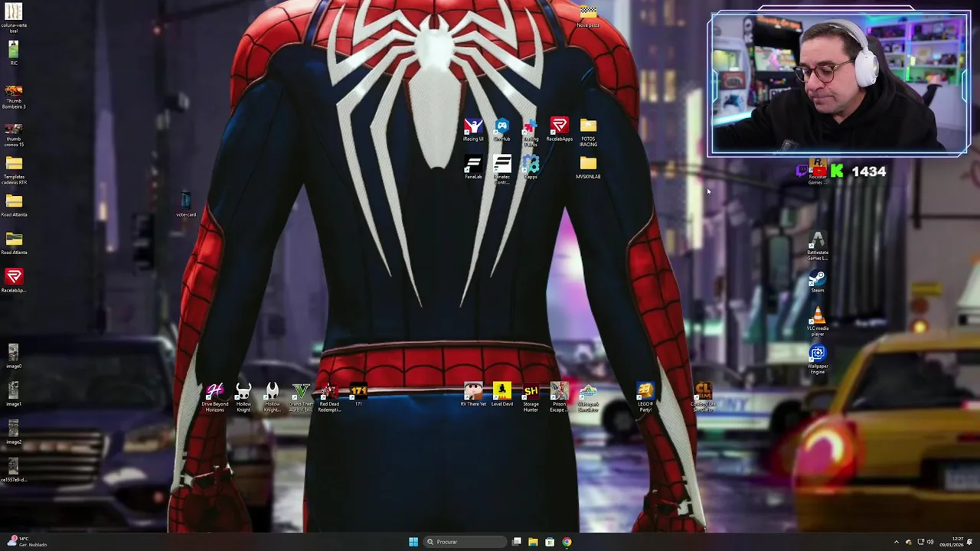Open the Trading Paints shortcut

(531, 132)
